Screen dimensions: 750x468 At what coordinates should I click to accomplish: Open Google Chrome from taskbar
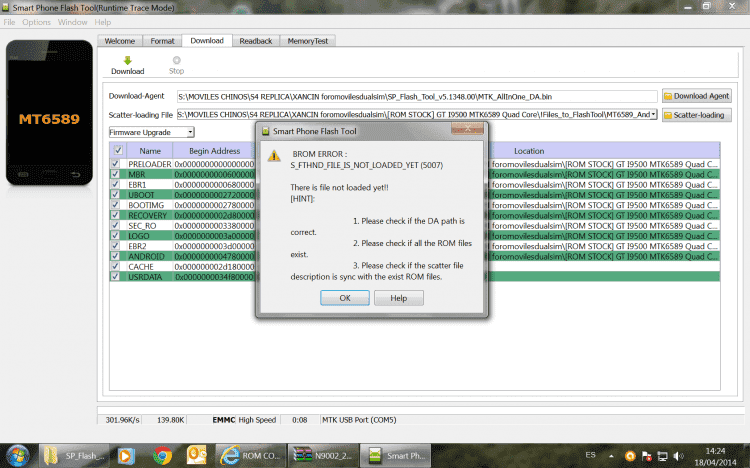point(163,456)
